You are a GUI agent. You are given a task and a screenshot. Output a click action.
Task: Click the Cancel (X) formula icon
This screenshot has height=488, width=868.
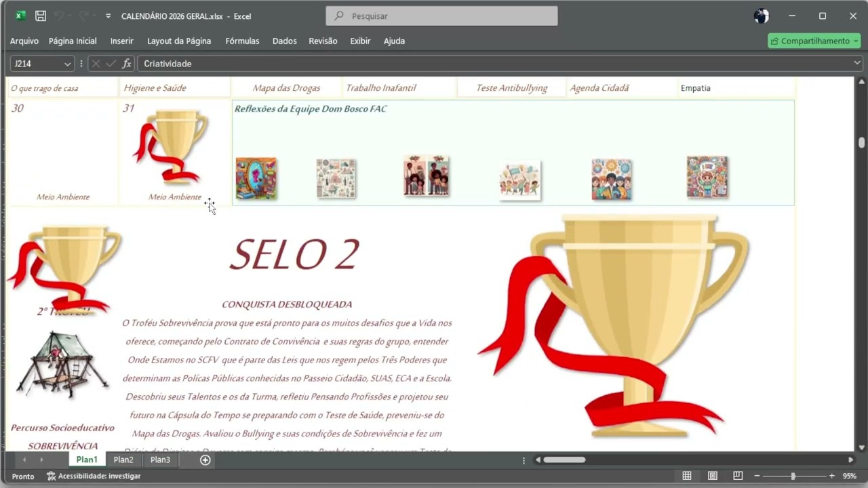point(96,64)
